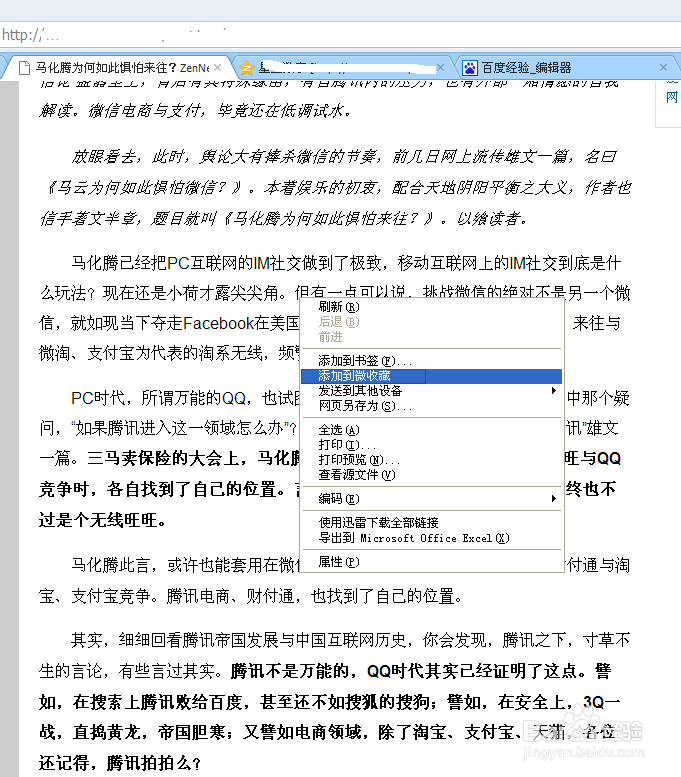Focus the http:// address bar
Image resolution: width=681 pixels, height=777 pixels.
(340, 35)
